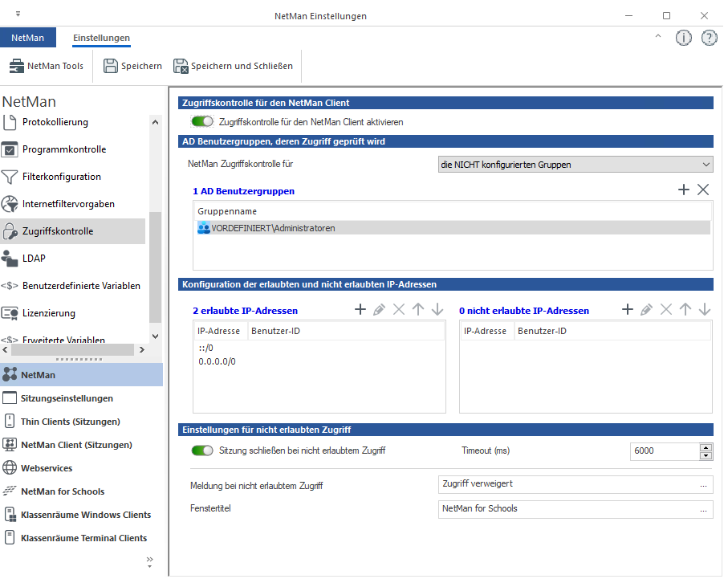This screenshot has height=583, width=728.
Task: Toggle Sitzung schließen bei nicht erlaubtem Zugriff
Action: click(202, 450)
